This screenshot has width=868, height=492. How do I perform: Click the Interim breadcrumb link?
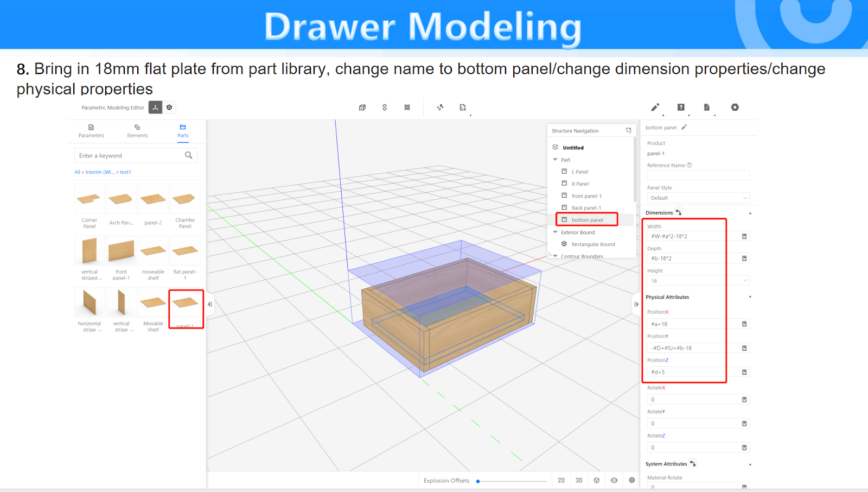tap(99, 172)
